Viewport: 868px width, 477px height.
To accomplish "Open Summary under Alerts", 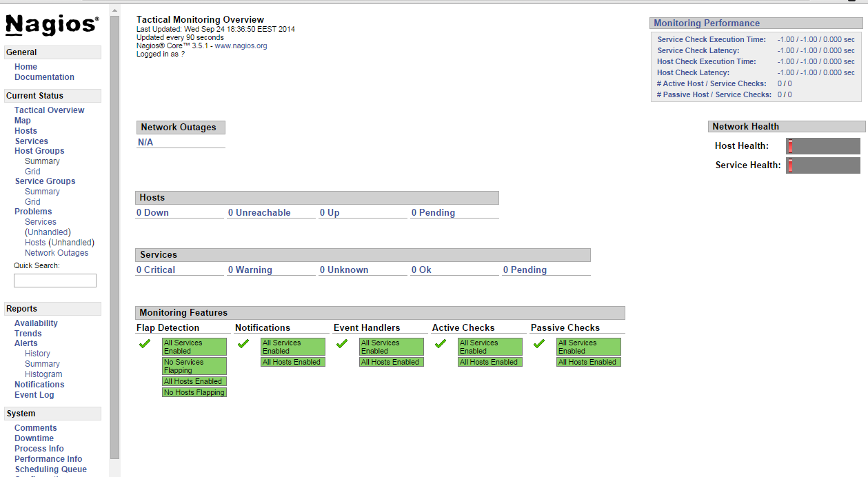I will (x=42, y=364).
